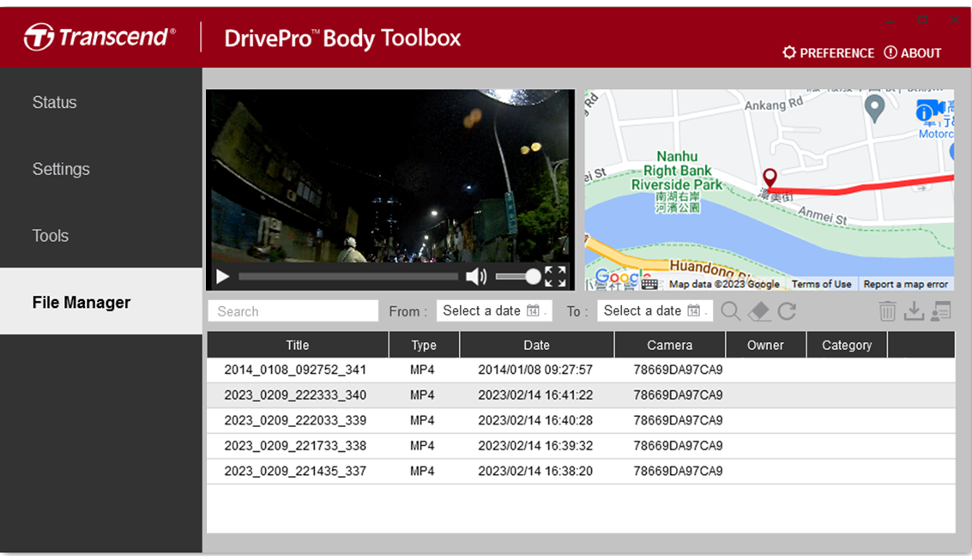Sort files by the Owner column
Screen dimensions: 972x560
(x=765, y=345)
